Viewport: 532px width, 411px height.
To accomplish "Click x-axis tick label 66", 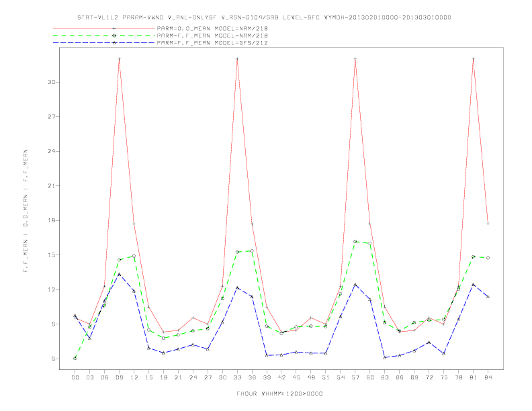I will pos(400,377).
